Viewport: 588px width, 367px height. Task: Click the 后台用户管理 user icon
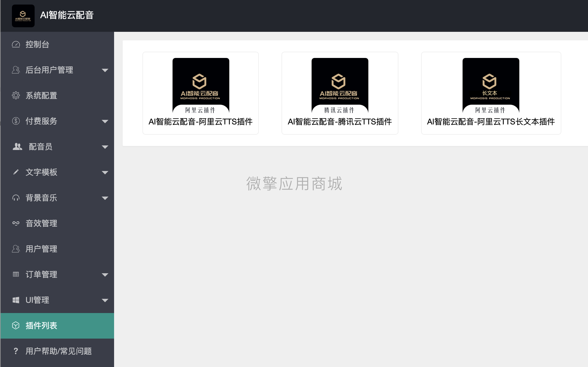click(16, 70)
